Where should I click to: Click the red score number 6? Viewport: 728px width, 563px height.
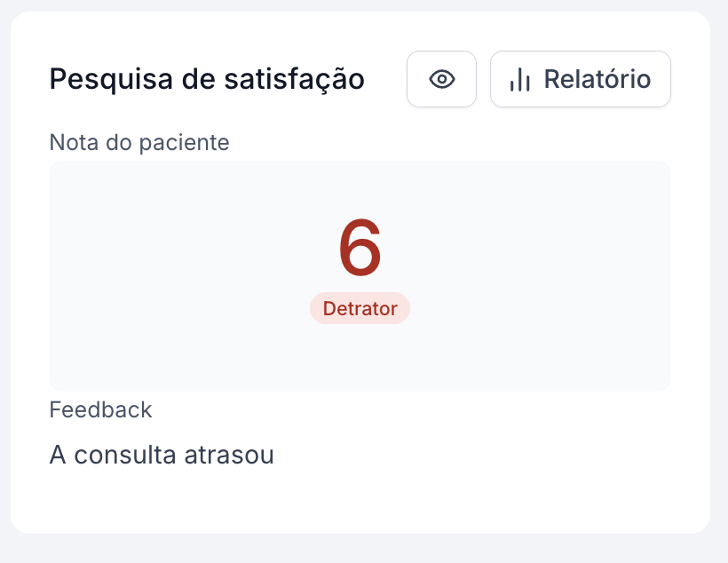(360, 250)
